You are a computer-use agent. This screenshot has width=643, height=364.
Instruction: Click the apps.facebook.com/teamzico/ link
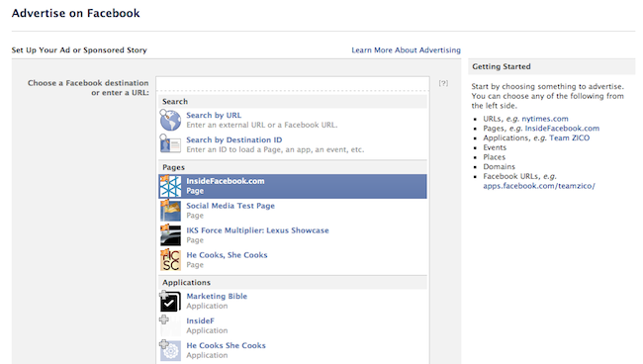(539, 186)
